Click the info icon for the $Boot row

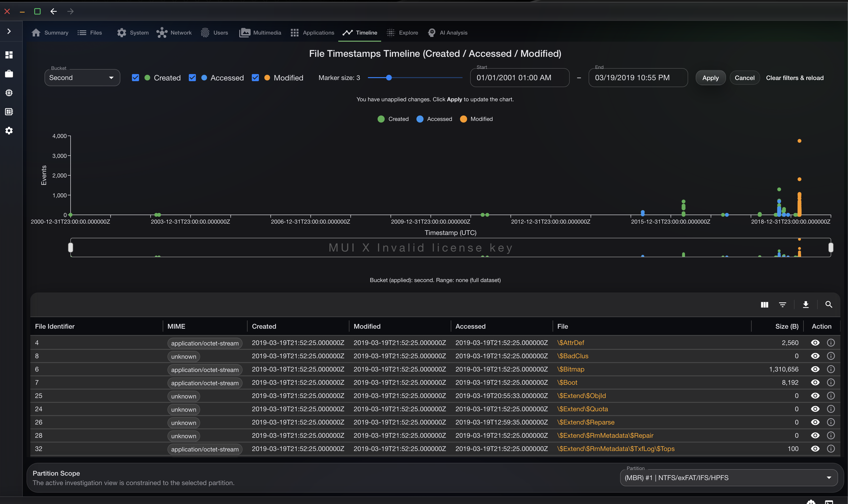[x=831, y=382]
